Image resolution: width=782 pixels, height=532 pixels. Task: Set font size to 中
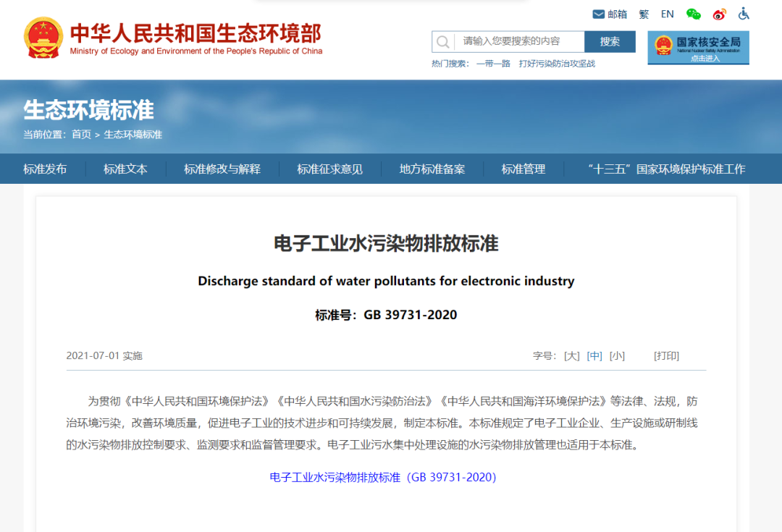(x=594, y=355)
